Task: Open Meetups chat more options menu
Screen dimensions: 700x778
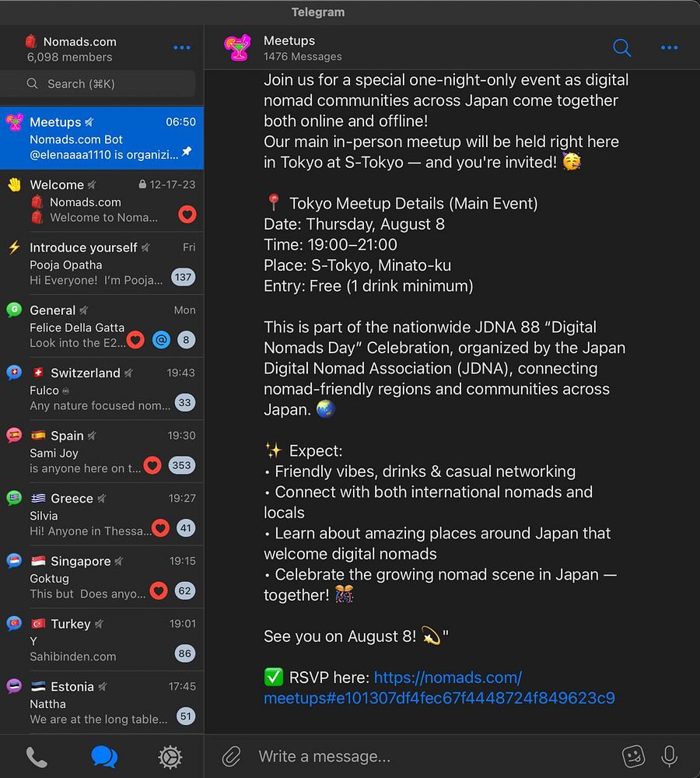Action: pos(669,47)
